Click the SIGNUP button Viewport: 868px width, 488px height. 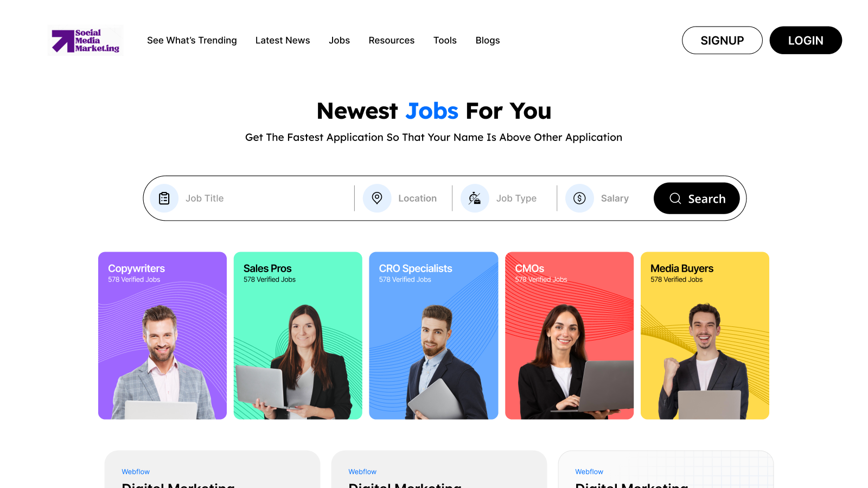(x=722, y=40)
